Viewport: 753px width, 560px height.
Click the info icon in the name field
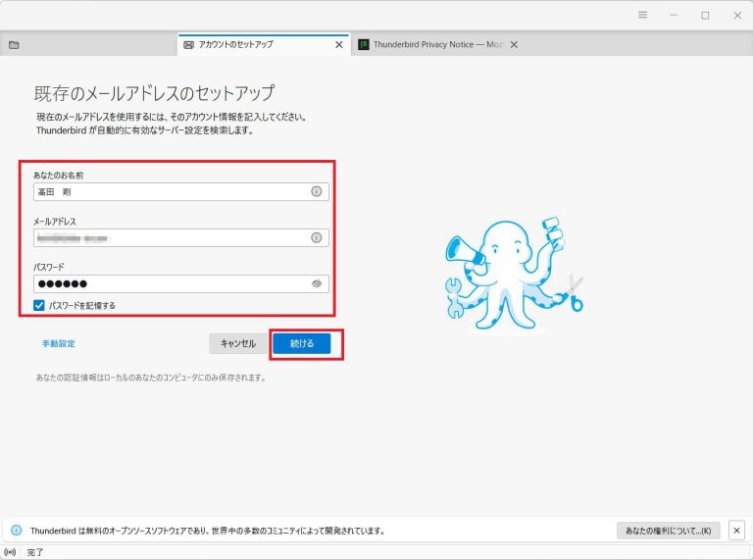pos(316,191)
